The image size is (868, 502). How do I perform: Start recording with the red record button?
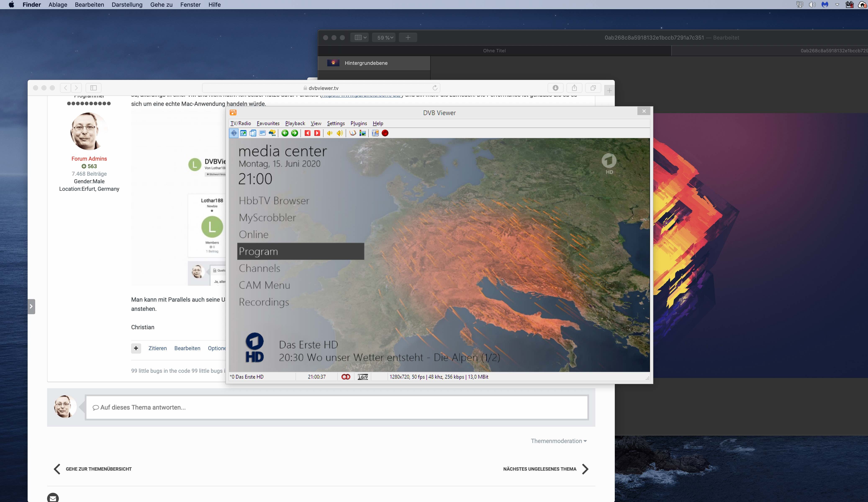coord(385,133)
